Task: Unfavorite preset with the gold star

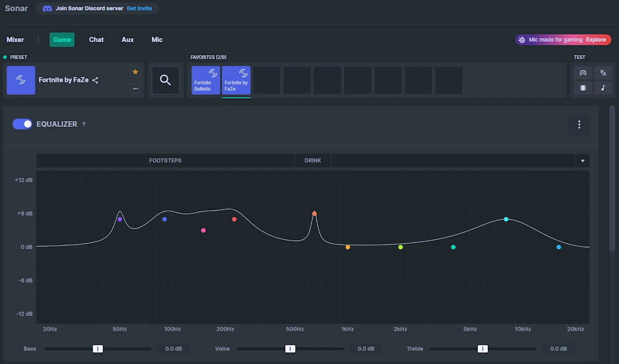Action: point(135,72)
